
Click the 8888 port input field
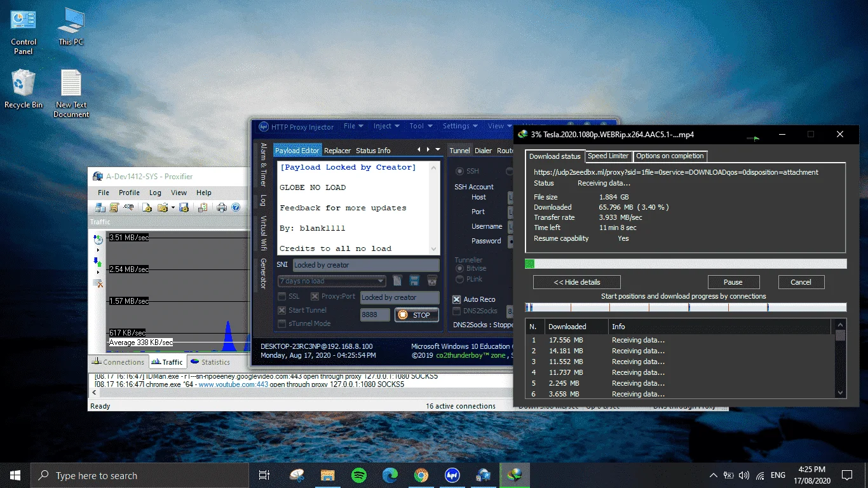coord(375,315)
